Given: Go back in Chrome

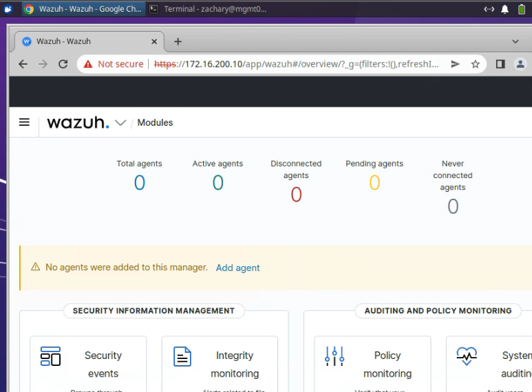Looking at the screenshot, I should (x=23, y=64).
